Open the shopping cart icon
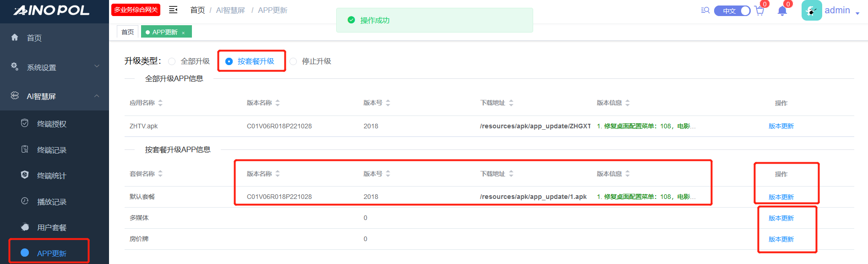 click(x=759, y=11)
